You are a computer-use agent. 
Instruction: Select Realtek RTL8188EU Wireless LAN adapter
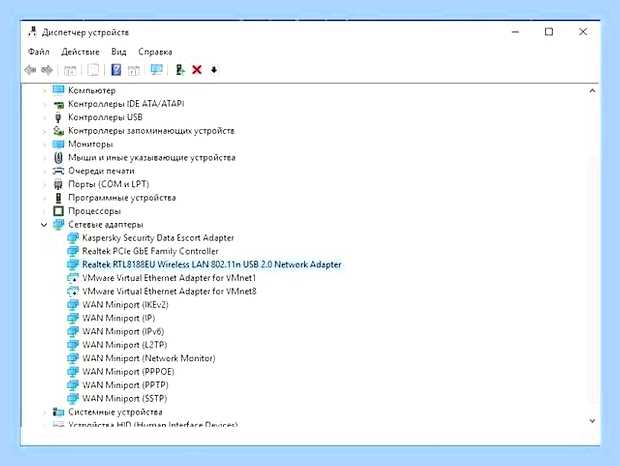coord(212,264)
